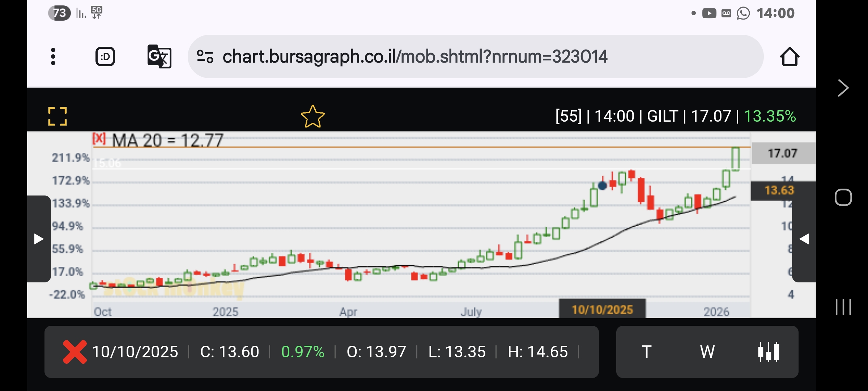Add GILT to favorites with star
868x391 pixels.
point(312,117)
